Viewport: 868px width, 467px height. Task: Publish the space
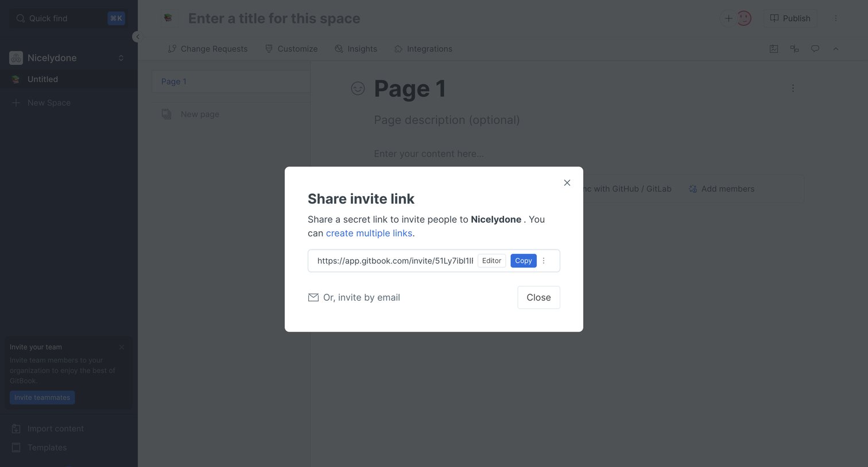click(x=790, y=18)
